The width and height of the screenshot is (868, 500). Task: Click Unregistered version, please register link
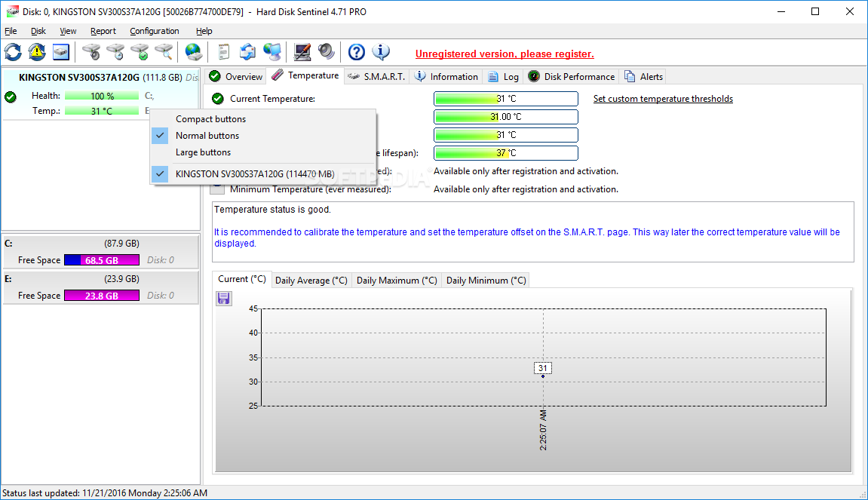point(505,54)
